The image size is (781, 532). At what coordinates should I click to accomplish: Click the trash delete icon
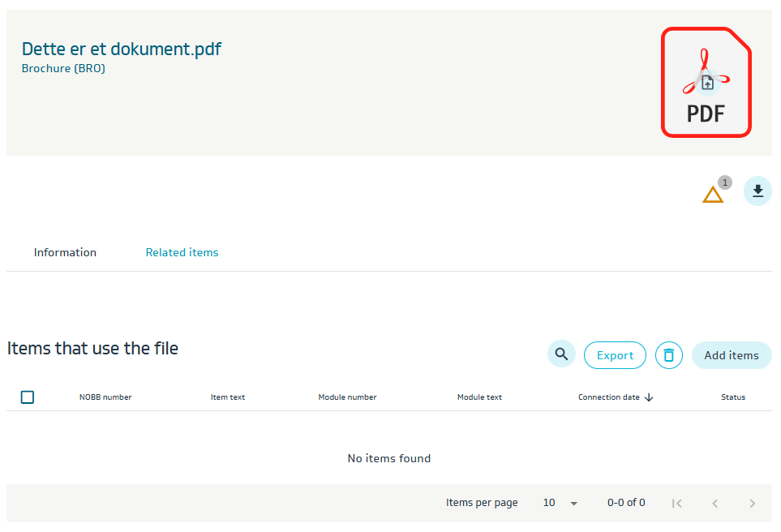click(x=668, y=355)
